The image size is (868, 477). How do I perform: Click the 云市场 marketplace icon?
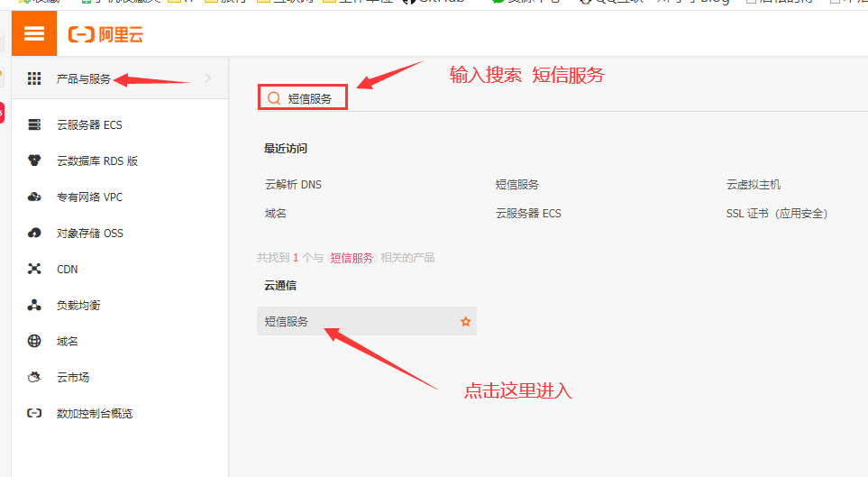click(34, 377)
